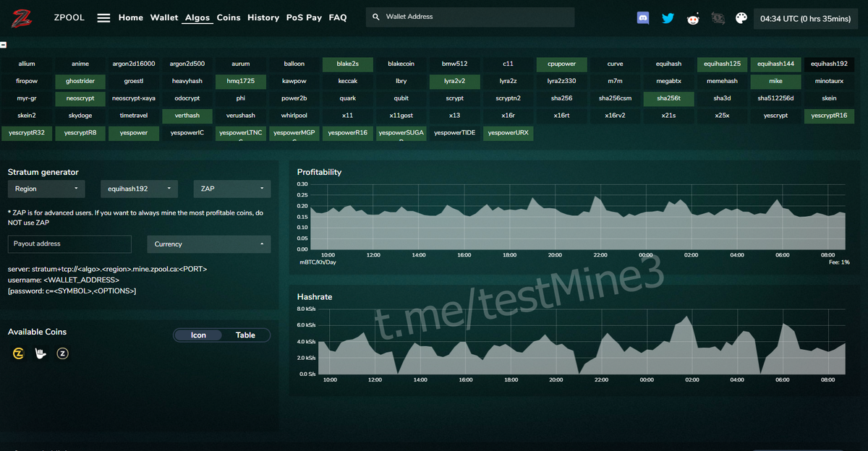Screen dimensions: 868x451
Task: Click the search magnifier icon
Action: pos(375,17)
